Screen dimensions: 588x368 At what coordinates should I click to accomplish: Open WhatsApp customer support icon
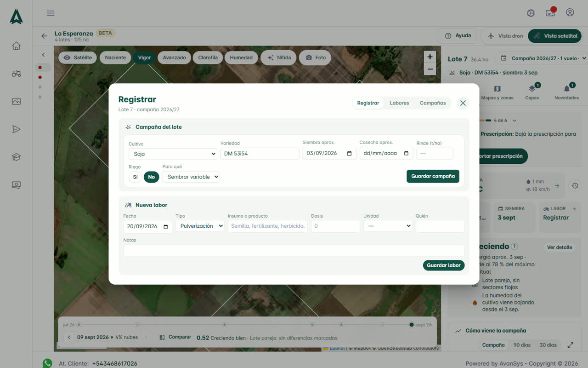click(x=47, y=363)
